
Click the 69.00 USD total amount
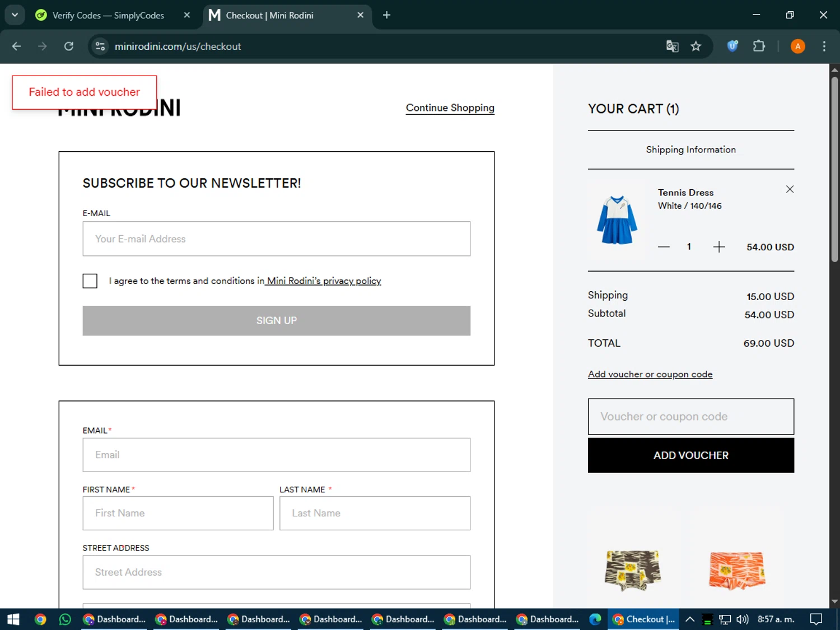coord(768,343)
